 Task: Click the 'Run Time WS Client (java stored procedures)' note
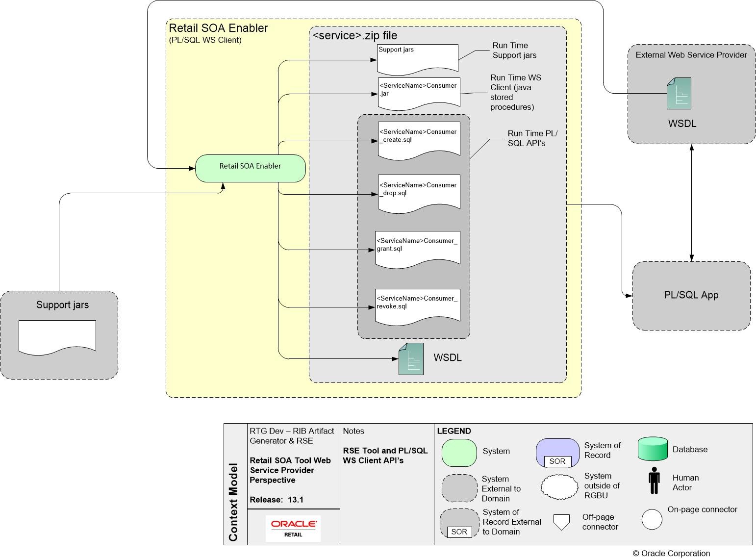click(516, 92)
